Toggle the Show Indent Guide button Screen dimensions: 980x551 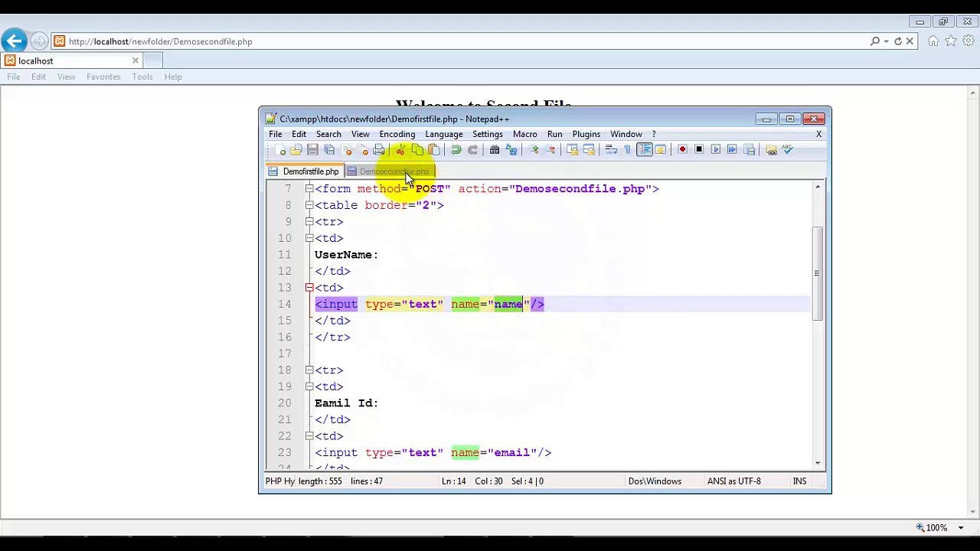pyautogui.click(x=646, y=150)
